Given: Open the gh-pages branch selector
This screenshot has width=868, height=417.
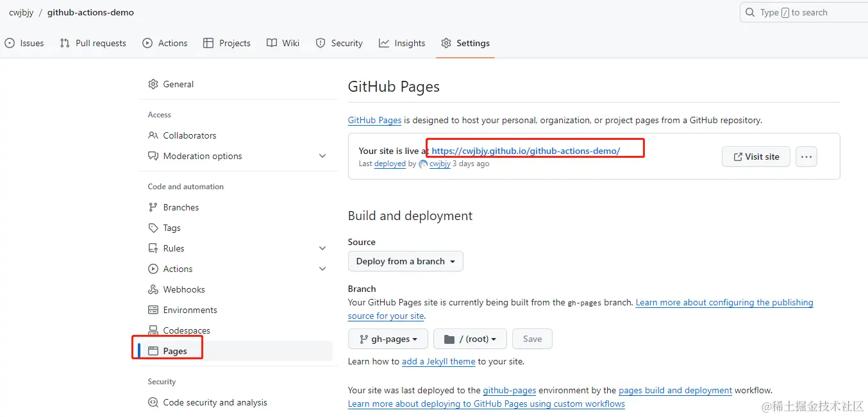Looking at the screenshot, I should pyautogui.click(x=388, y=339).
